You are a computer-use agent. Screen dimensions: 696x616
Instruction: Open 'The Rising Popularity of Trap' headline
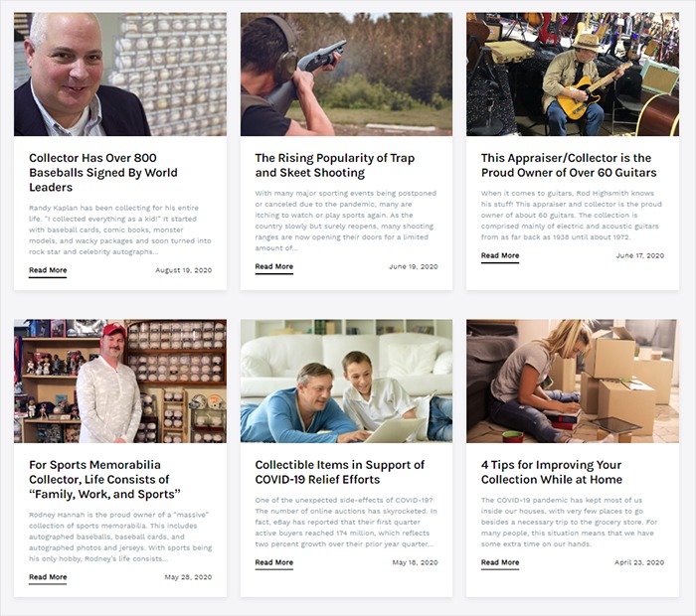335,165
